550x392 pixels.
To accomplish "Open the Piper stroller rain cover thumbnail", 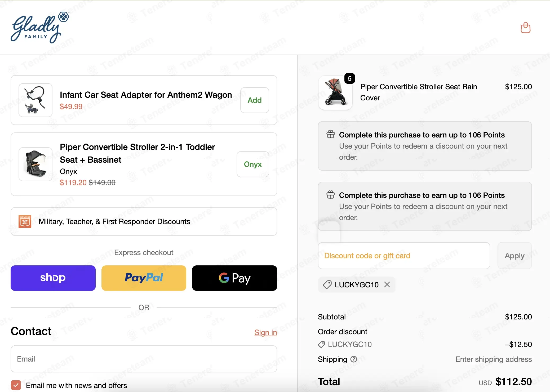I will click(x=335, y=93).
